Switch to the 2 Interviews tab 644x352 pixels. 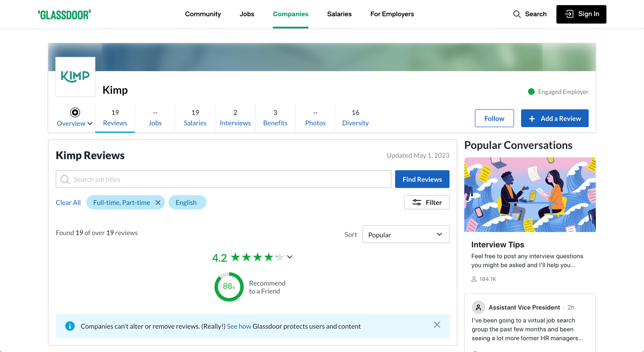235,118
